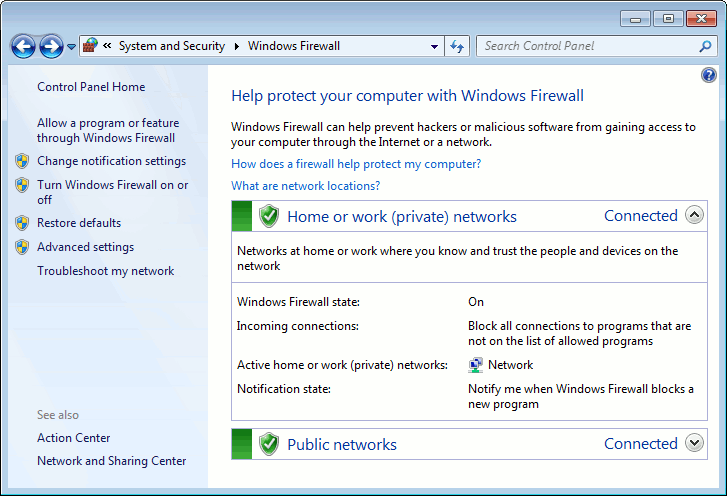The width and height of the screenshot is (727, 496).
Task: Open the address bar history dropdown
Action: [x=434, y=46]
